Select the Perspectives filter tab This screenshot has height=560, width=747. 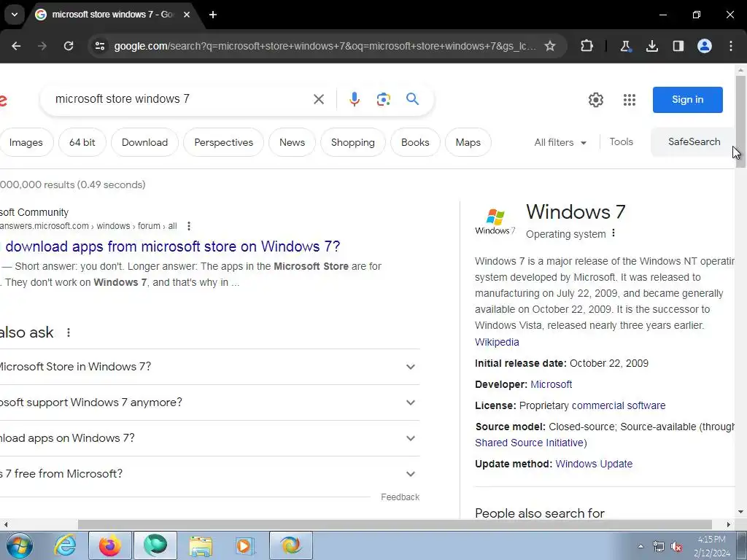click(x=223, y=142)
